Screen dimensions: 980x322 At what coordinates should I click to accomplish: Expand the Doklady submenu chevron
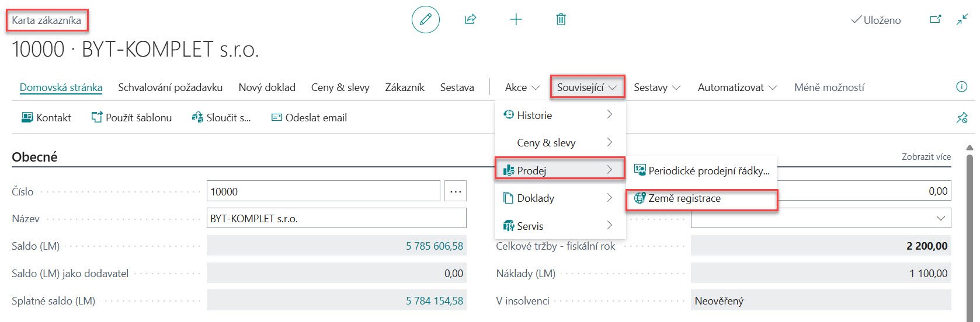[609, 198]
